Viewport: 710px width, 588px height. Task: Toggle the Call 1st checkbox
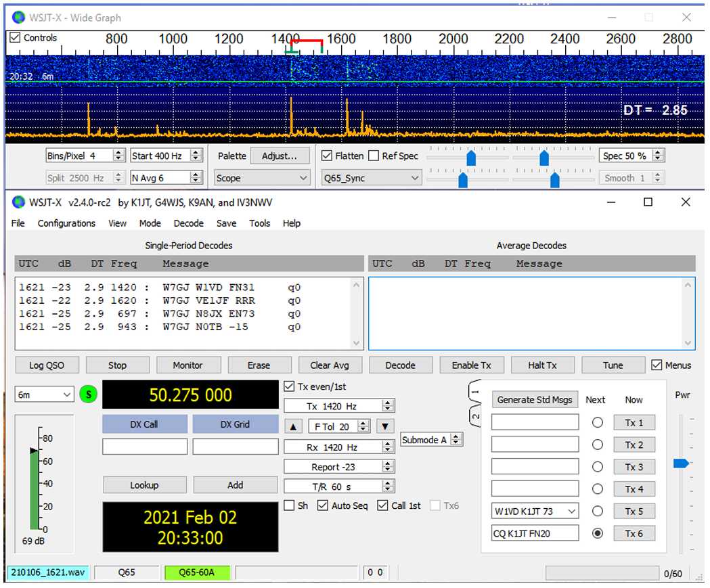click(x=382, y=505)
